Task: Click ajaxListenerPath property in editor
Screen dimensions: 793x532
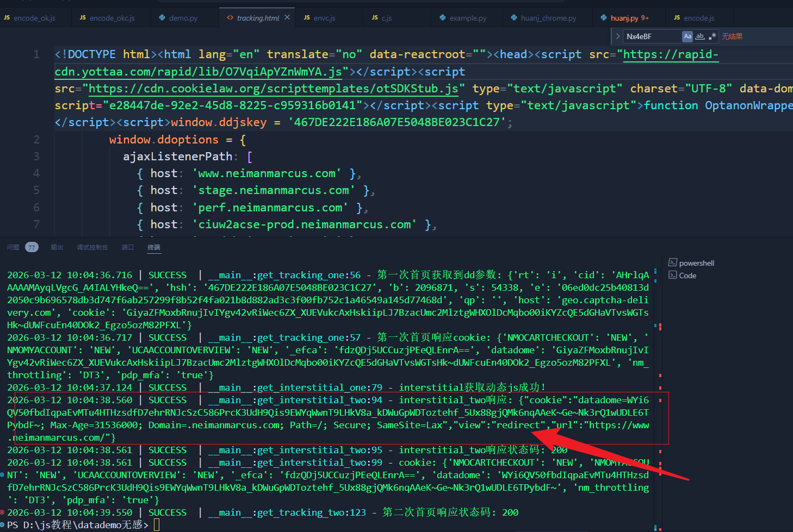Action: [178, 157]
